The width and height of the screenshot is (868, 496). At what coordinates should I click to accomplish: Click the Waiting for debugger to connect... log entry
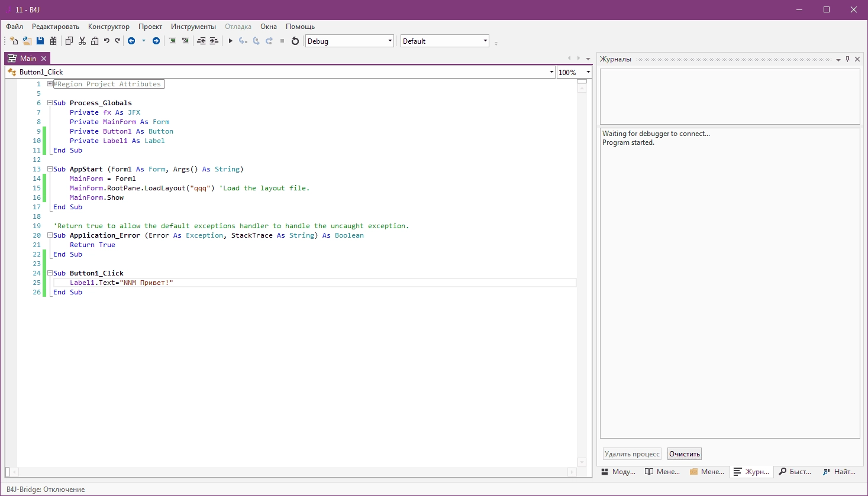[x=656, y=134]
